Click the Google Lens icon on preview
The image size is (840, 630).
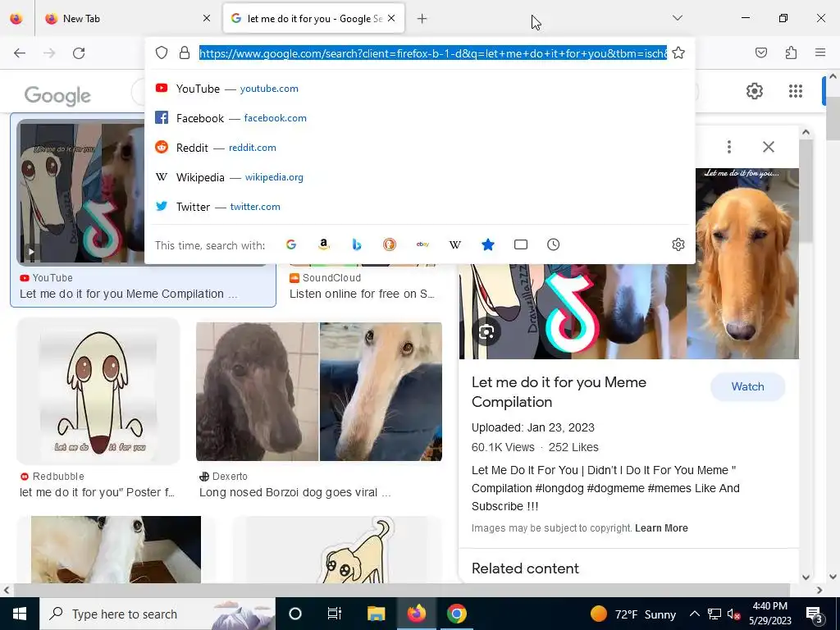point(486,332)
